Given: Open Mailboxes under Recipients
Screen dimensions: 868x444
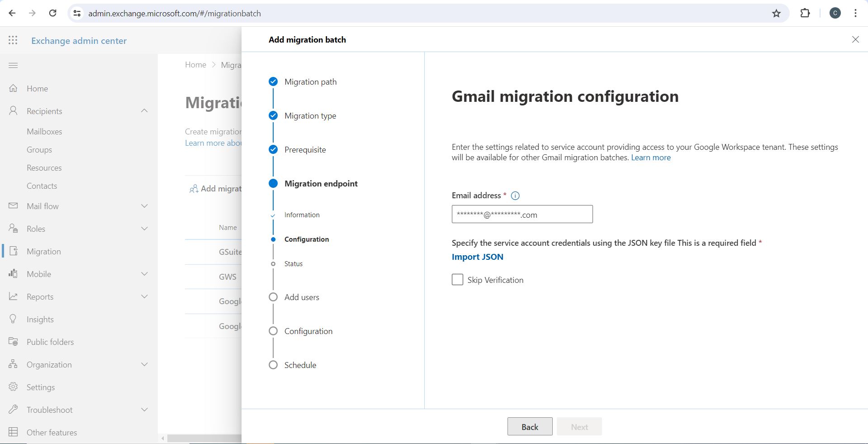Looking at the screenshot, I should click(x=44, y=131).
